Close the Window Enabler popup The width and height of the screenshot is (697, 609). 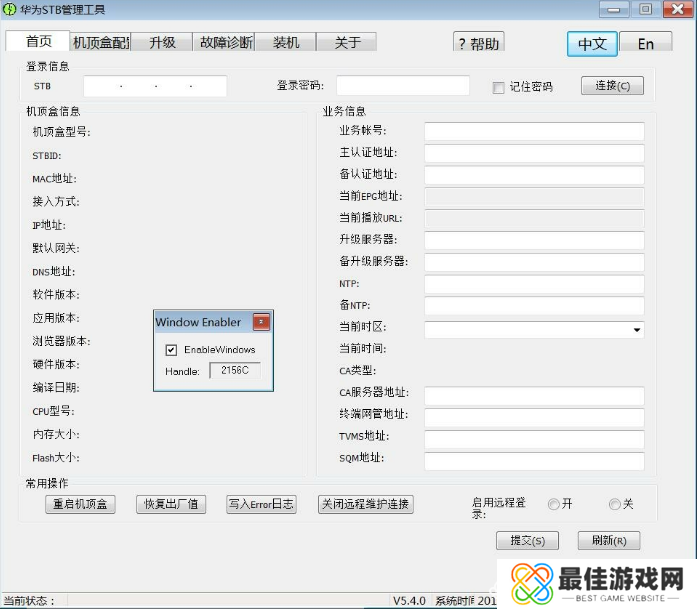tap(261, 322)
